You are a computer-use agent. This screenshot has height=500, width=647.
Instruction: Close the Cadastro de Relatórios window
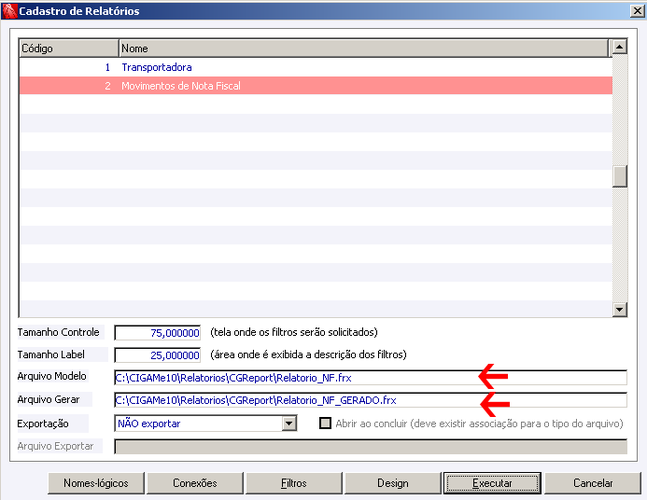pos(638,11)
